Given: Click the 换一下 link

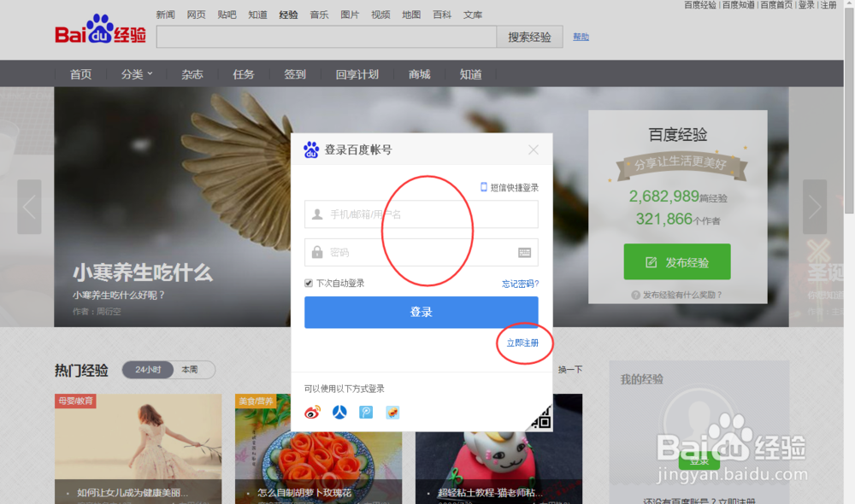Looking at the screenshot, I should [x=570, y=369].
